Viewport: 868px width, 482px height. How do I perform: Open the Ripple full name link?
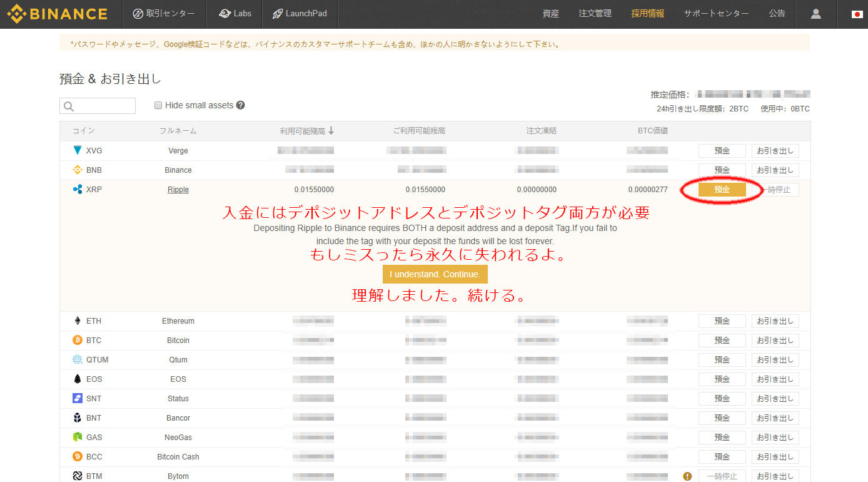(x=178, y=189)
